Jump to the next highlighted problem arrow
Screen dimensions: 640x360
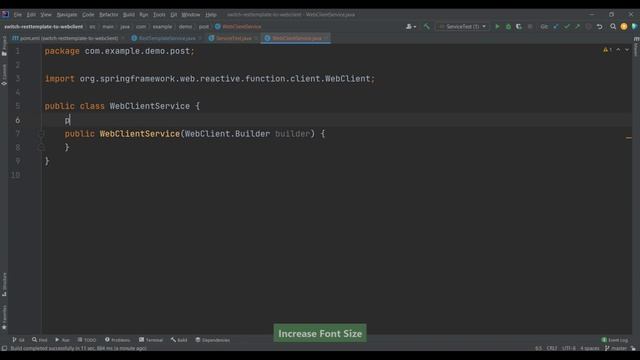(627, 50)
